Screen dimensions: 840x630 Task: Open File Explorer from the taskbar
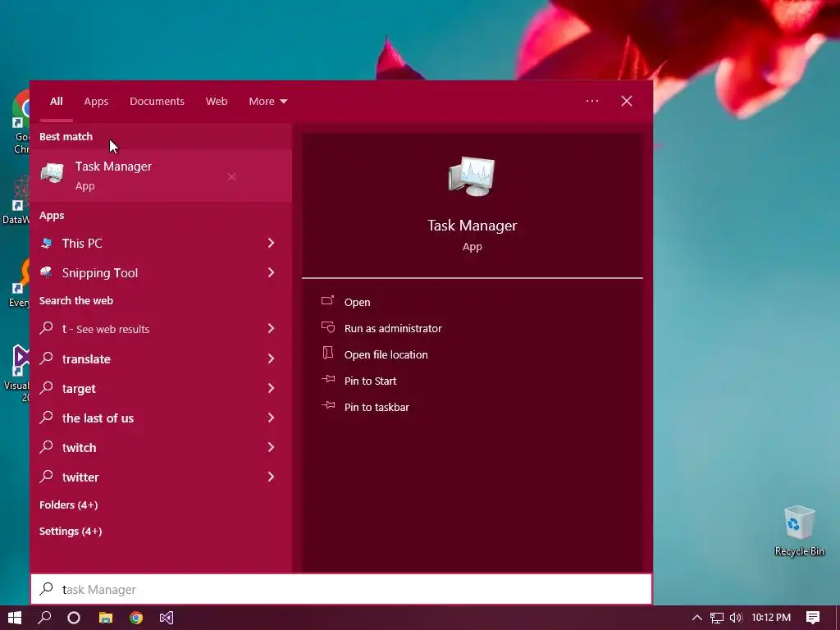tap(106, 618)
